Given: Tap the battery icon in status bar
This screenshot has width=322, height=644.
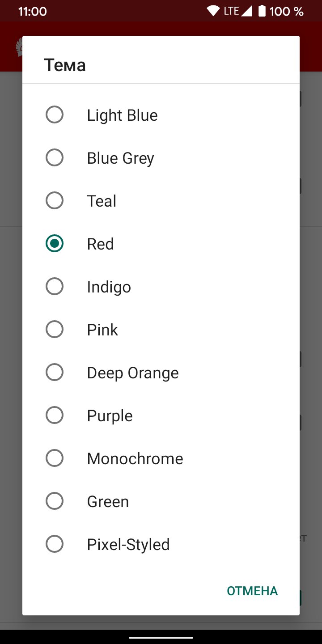Looking at the screenshot, I should pyautogui.click(x=262, y=11).
